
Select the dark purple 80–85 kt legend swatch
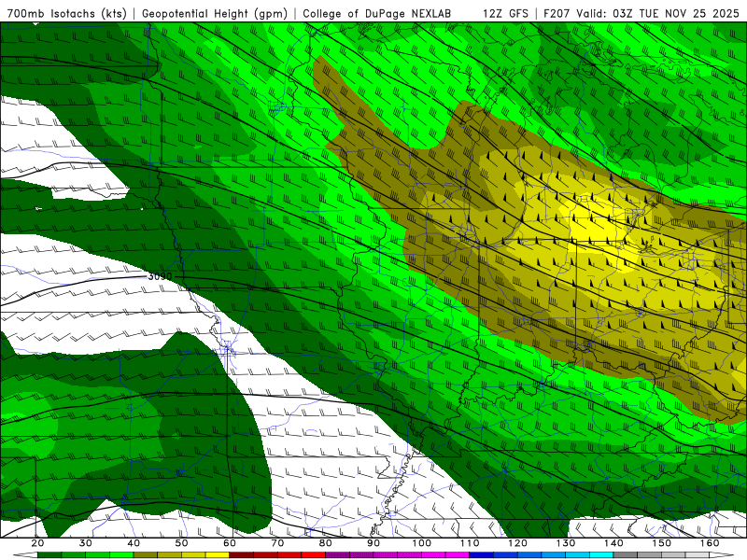338,555
